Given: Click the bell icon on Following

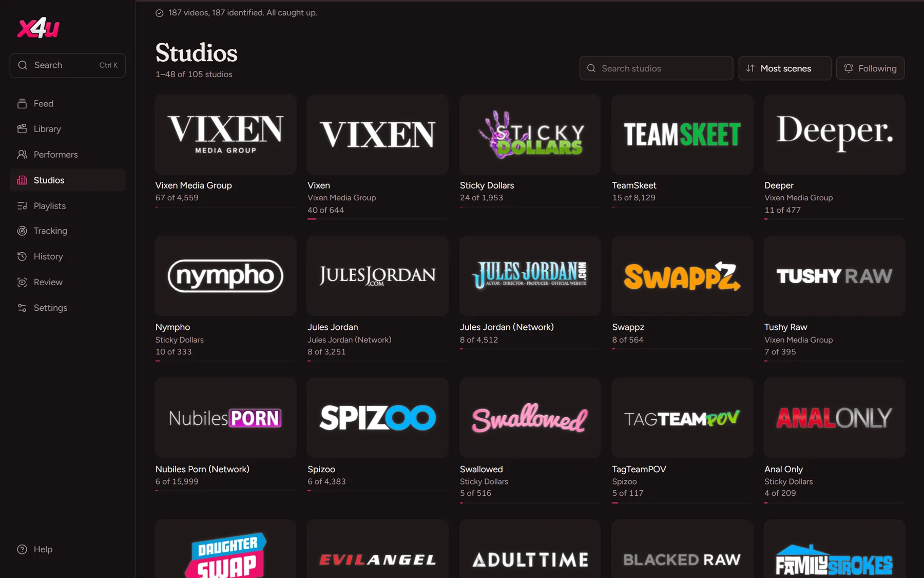Looking at the screenshot, I should tap(849, 68).
